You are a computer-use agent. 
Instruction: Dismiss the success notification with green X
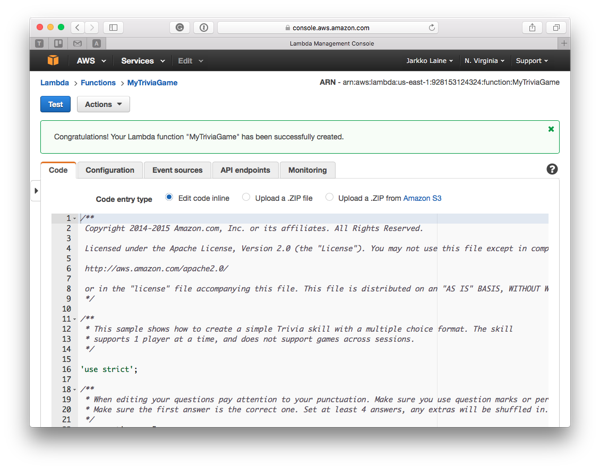(551, 129)
